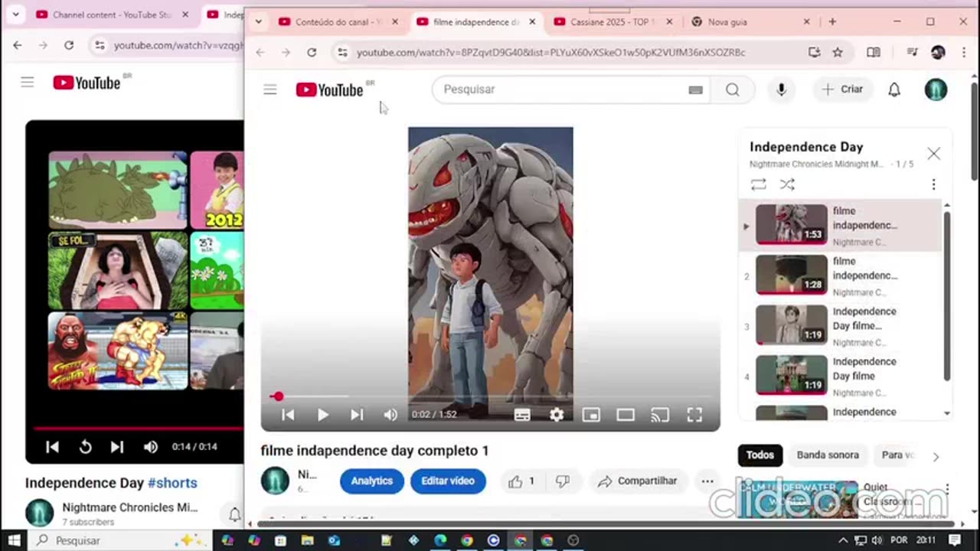This screenshot has width=980, height=551.
Task: Open YouTube guide menu in back window
Action: [28, 82]
